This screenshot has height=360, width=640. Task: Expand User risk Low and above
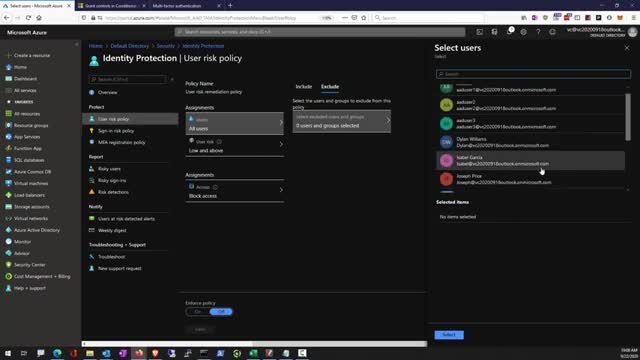click(x=234, y=146)
